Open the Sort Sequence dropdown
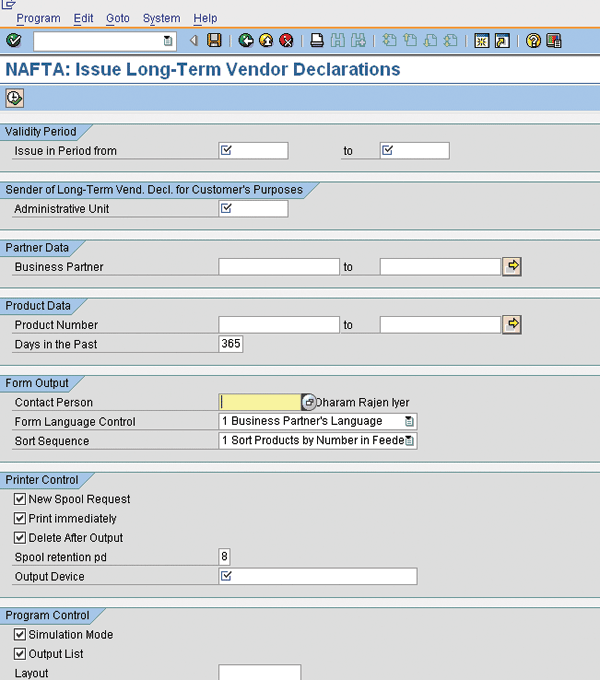This screenshot has width=600, height=680. tap(409, 441)
